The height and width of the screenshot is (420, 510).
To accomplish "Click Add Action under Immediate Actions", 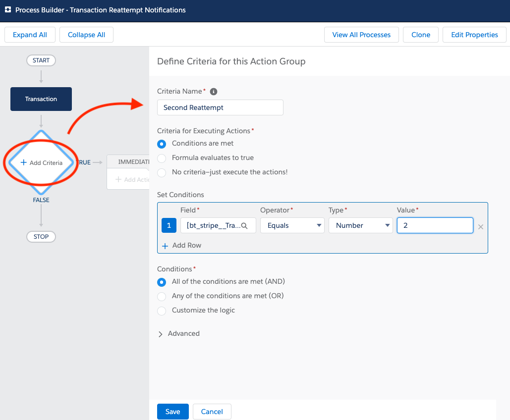I will point(132,179).
